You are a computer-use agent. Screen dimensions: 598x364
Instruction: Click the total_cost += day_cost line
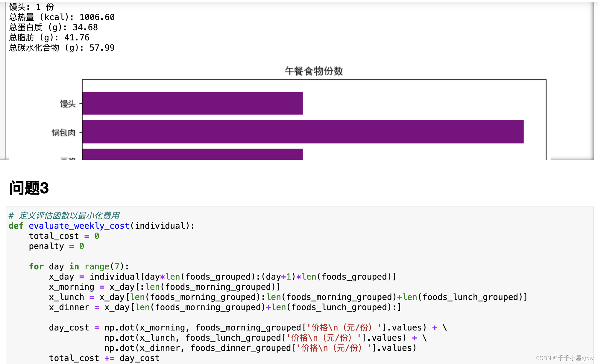tap(104, 358)
